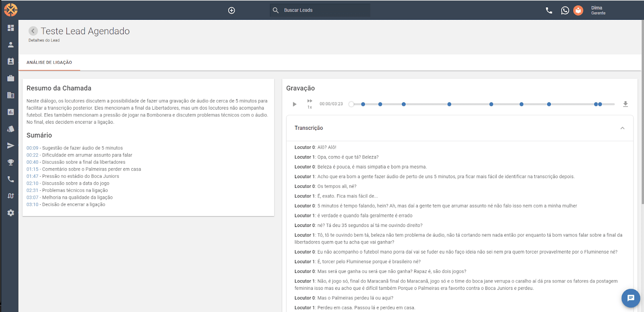Open the WhatsApp icon in header
This screenshot has width=644, height=312.
point(565,10)
